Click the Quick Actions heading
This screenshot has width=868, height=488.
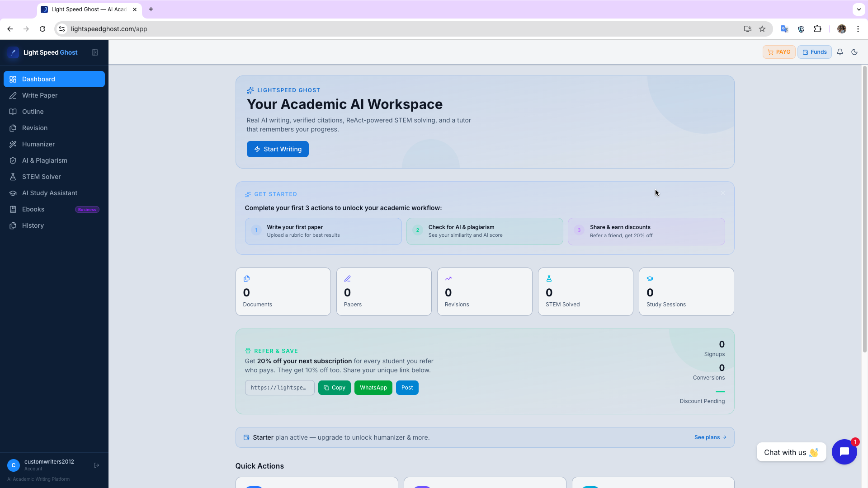coord(259,466)
